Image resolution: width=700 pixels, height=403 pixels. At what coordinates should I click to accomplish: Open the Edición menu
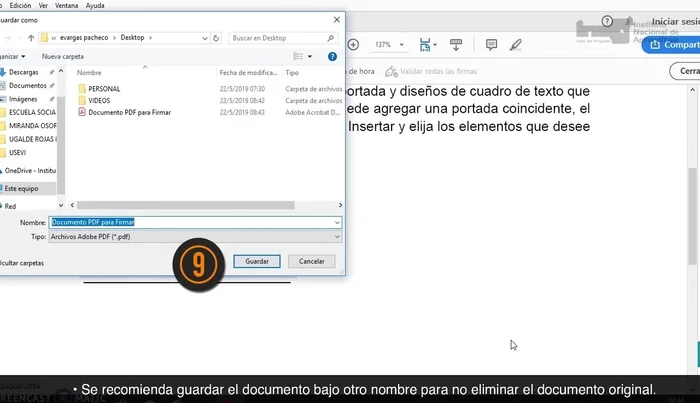pyautogui.click(x=20, y=5)
